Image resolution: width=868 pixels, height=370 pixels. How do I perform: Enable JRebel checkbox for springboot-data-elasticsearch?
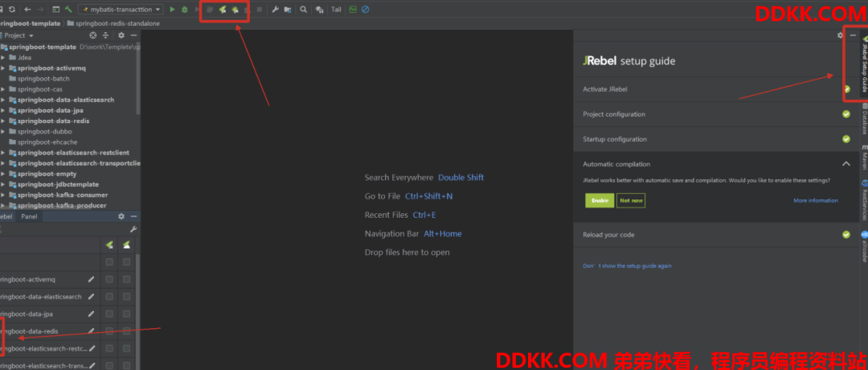click(109, 297)
